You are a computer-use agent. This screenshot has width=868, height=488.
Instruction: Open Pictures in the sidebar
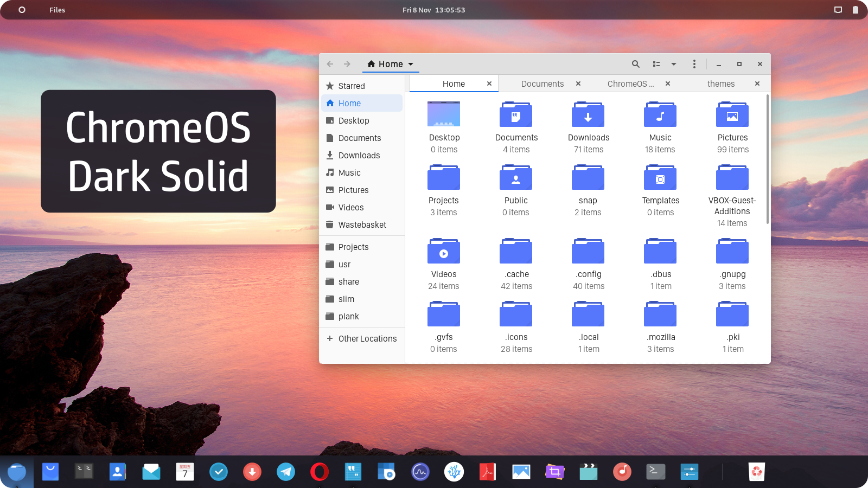point(362,190)
